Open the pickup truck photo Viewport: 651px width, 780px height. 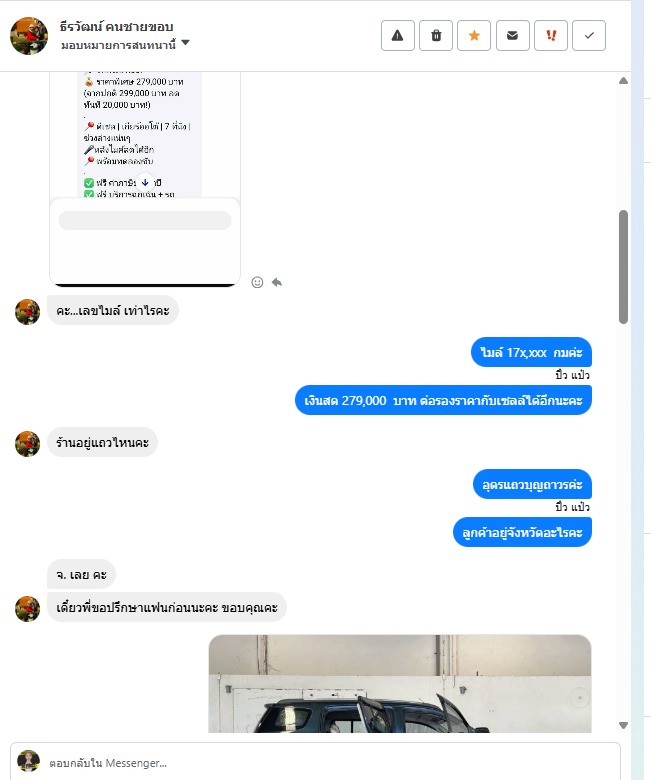point(400,683)
